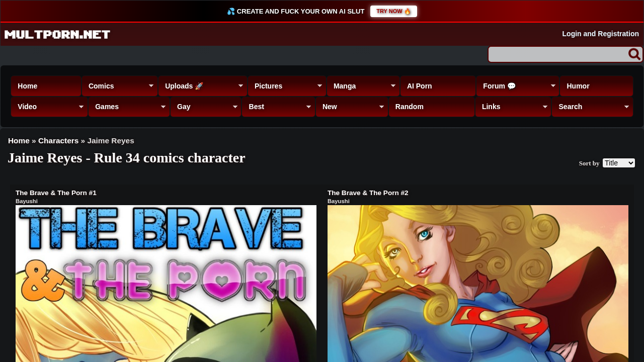Click the Characters breadcrumb link

point(58,141)
